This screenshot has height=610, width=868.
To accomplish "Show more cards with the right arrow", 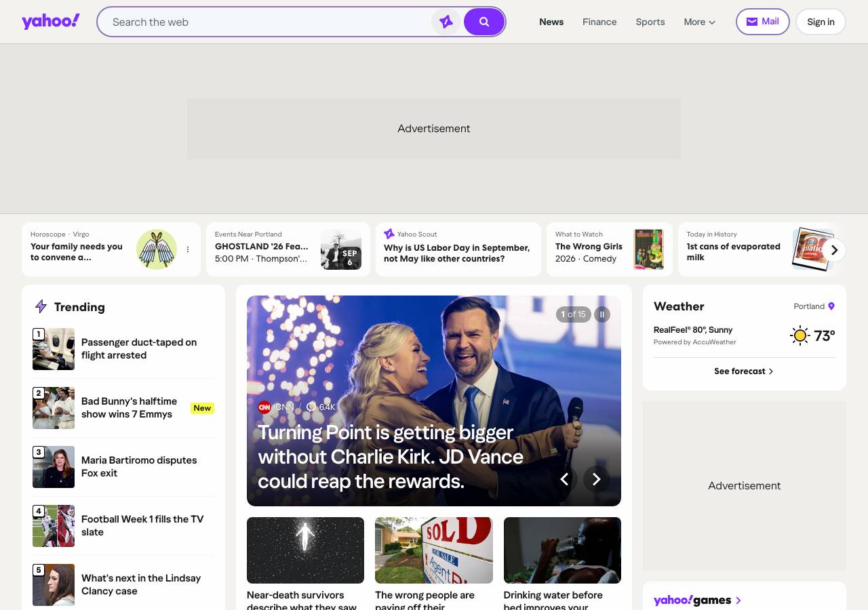I will [x=835, y=250].
